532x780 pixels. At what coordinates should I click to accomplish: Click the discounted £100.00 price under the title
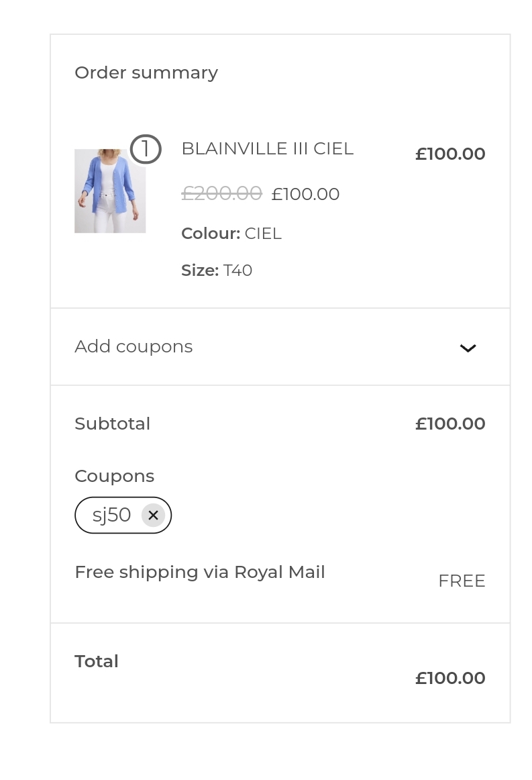(x=305, y=194)
